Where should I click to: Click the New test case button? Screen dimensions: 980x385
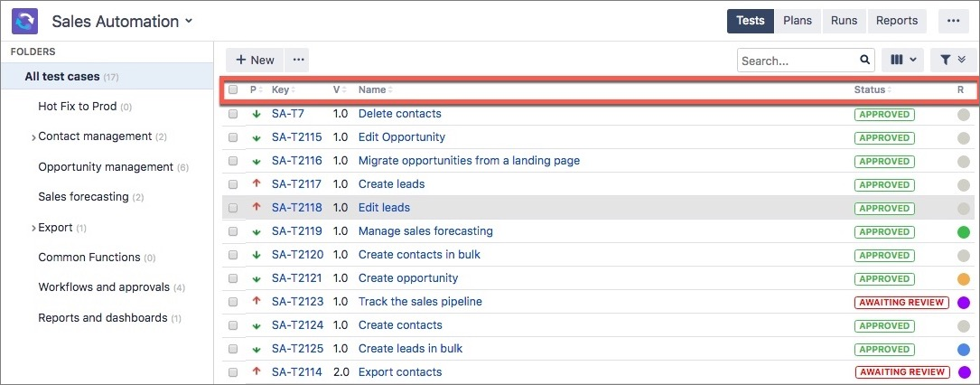tap(255, 60)
